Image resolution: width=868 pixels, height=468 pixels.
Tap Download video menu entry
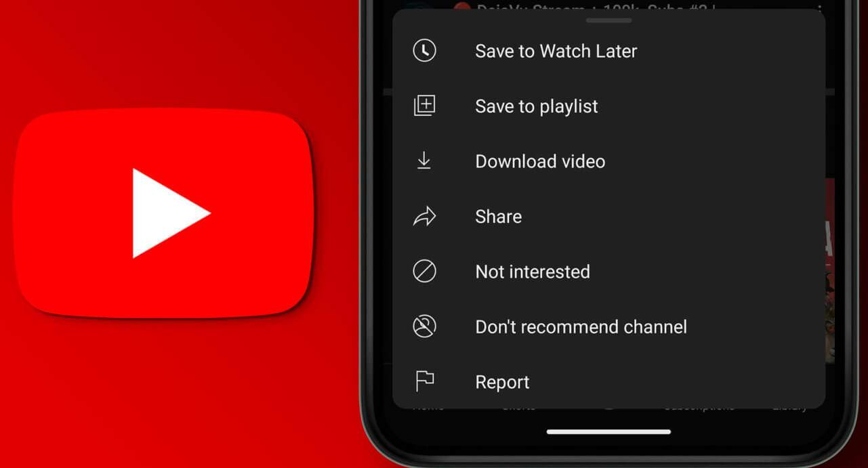click(x=540, y=161)
